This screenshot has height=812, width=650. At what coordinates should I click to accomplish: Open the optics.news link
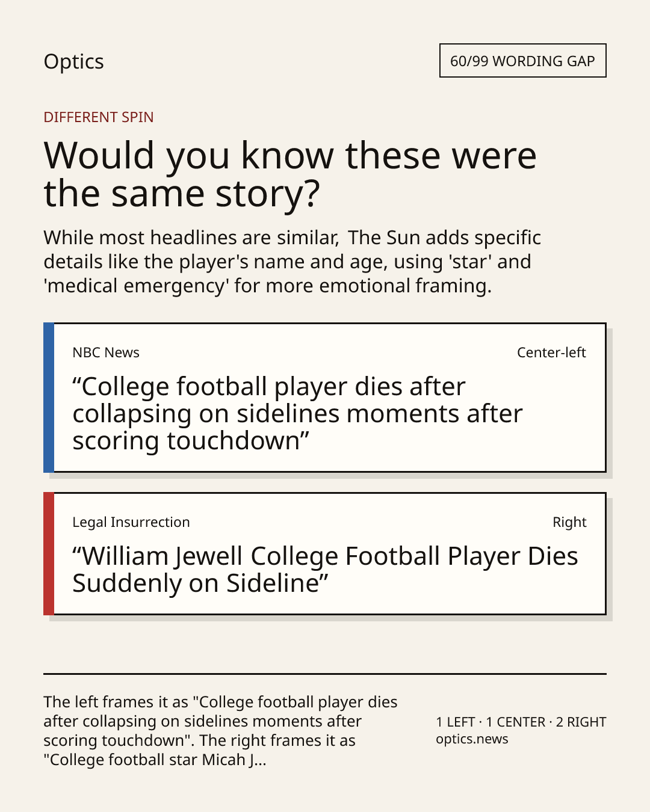pos(472,739)
